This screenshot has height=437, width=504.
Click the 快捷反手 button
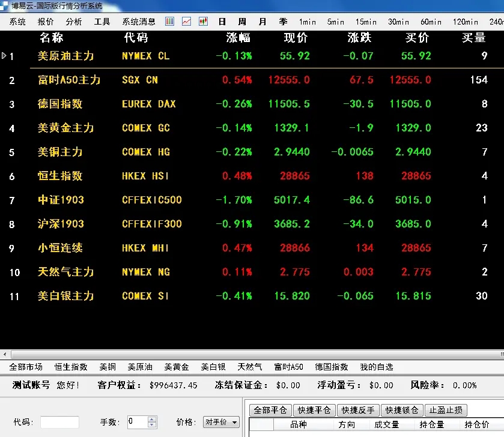coord(358,410)
